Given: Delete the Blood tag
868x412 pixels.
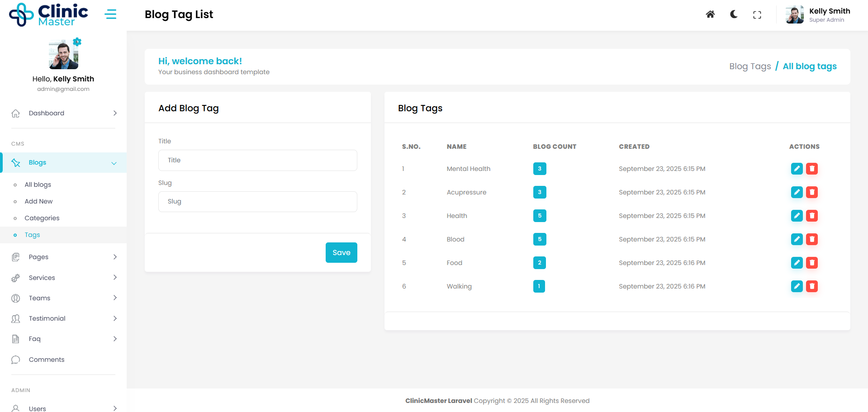Looking at the screenshot, I should click(x=812, y=239).
